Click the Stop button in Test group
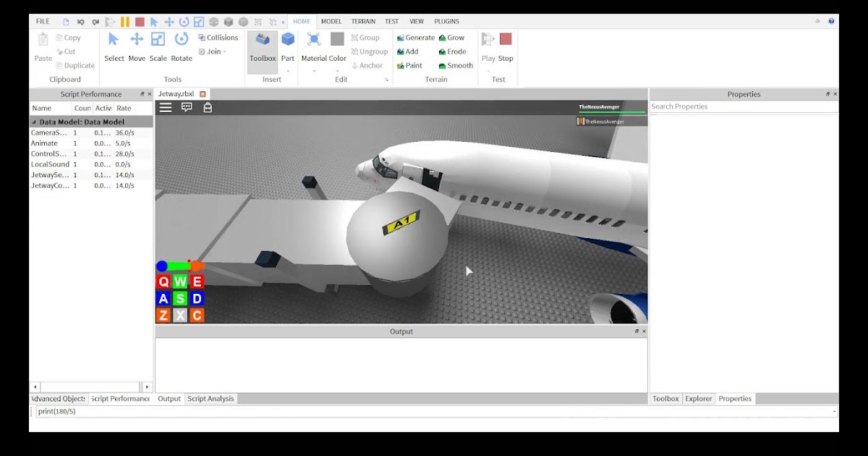 coord(506,47)
